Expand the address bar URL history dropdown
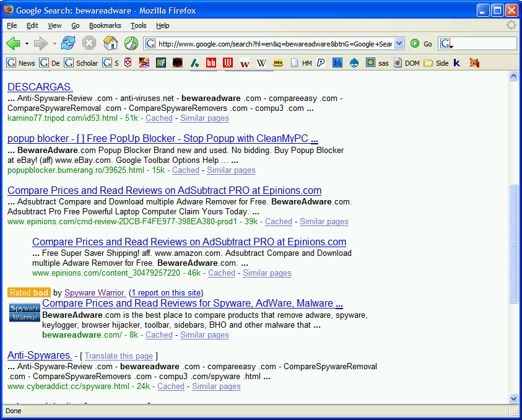Viewport: 522px width, 420px height. click(x=399, y=43)
